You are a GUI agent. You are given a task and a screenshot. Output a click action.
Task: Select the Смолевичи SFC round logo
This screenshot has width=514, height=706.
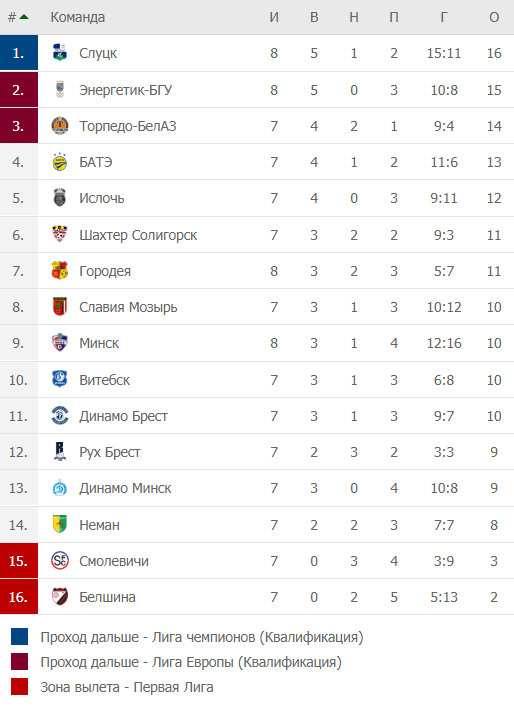pyautogui.click(x=59, y=561)
